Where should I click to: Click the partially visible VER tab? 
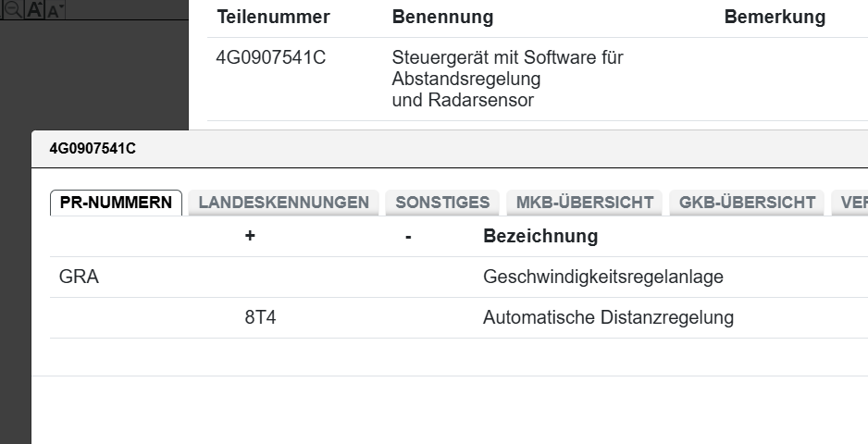coord(851,203)
